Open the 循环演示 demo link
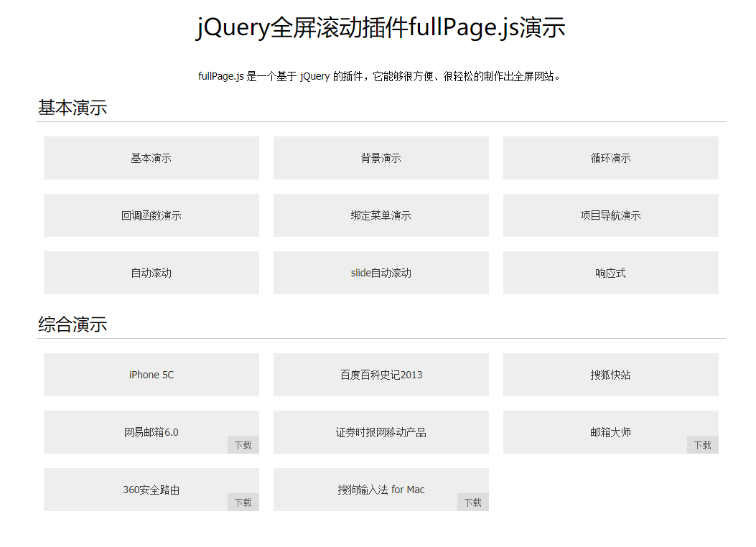Screen dimensions: 756x547 tap(610, 158)
